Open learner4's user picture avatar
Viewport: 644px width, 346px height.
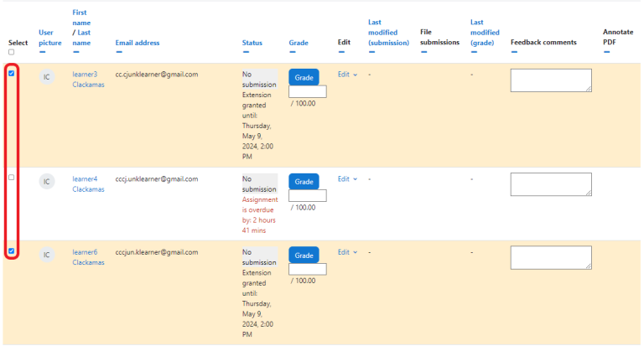(x=47, y=182)
